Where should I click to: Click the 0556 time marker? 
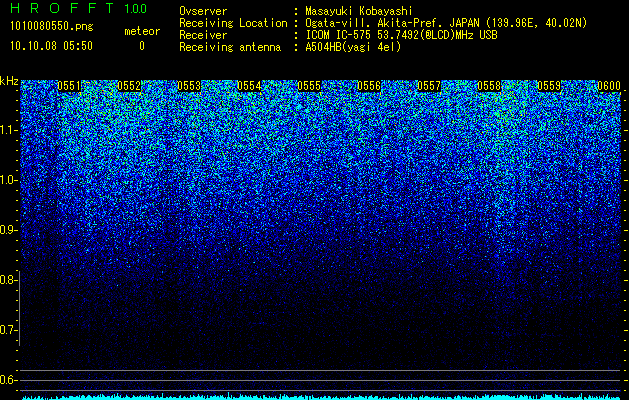coord(369,86)
